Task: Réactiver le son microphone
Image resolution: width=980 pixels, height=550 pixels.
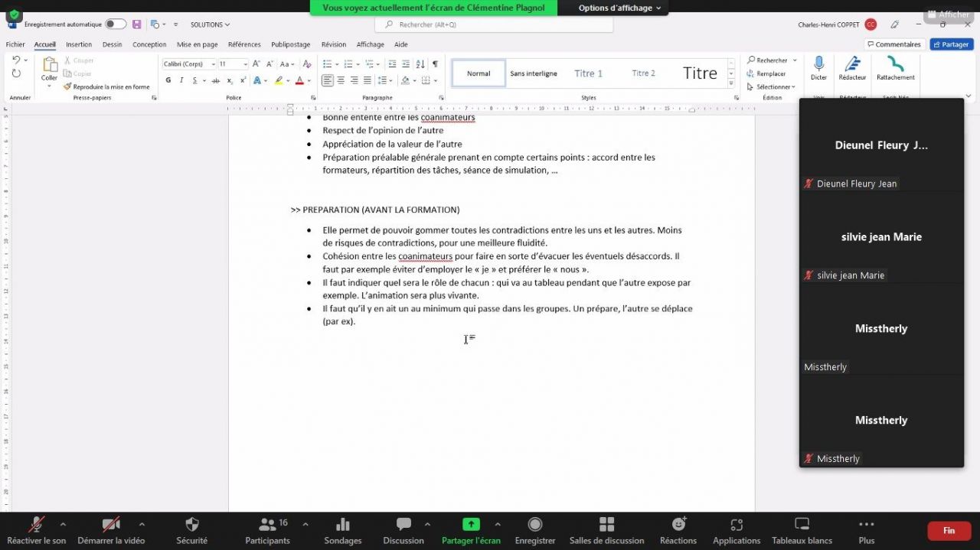Action: [x=36, y=531]
